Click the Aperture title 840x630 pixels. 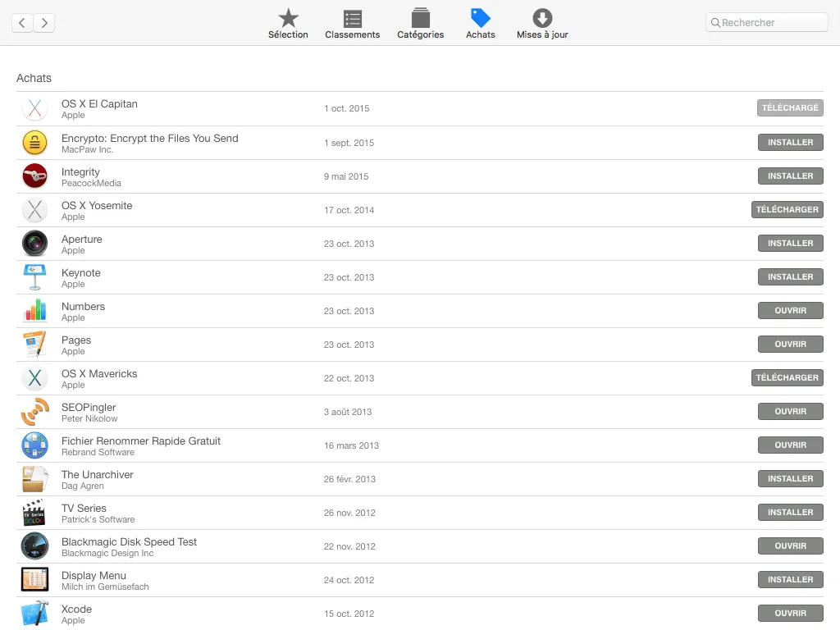[81, 240]
